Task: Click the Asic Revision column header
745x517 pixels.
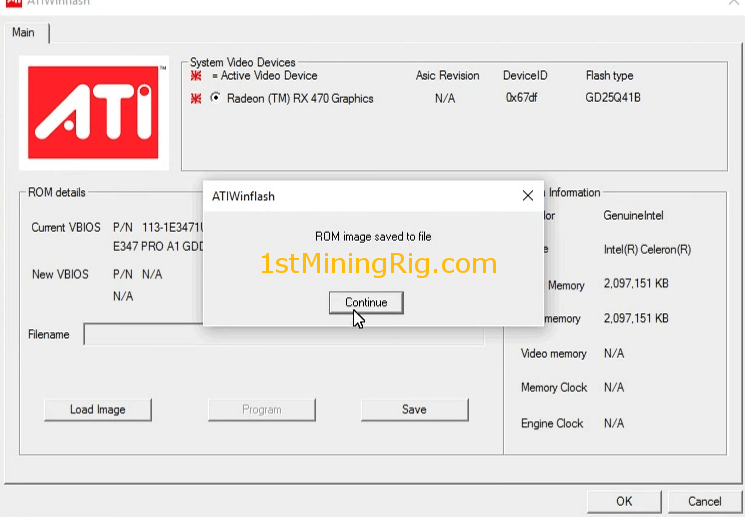Action: pos(447,76)
